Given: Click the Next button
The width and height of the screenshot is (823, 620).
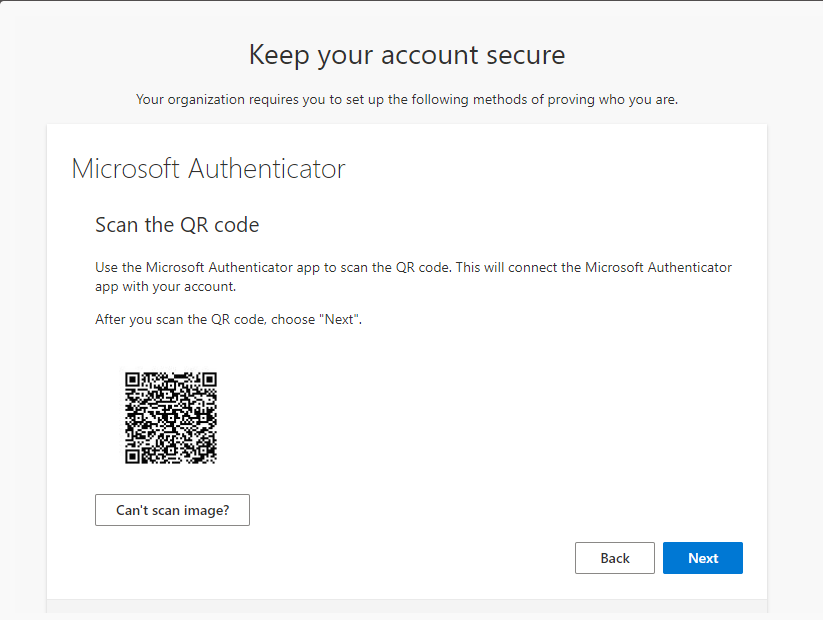Looking at the screenshot, I should coord(702,558).
